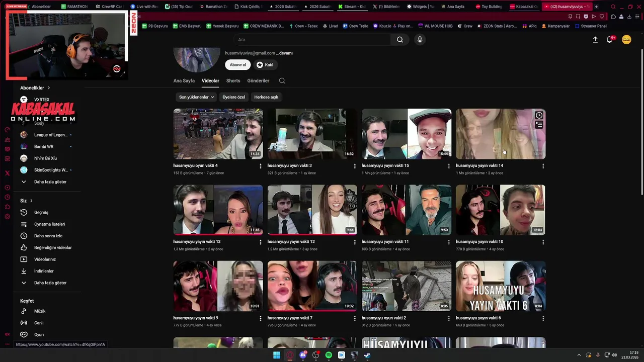
Task: Open X (Twitter) icon in Opera sidebar
Action: click(x=7, y=173)
